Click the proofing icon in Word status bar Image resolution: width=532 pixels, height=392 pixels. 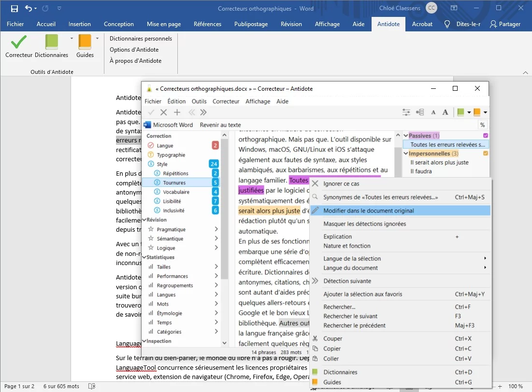coord(92,386)
